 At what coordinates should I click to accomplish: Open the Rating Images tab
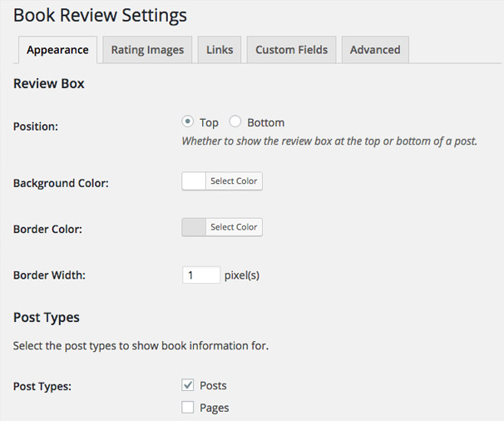coord(147,50)
